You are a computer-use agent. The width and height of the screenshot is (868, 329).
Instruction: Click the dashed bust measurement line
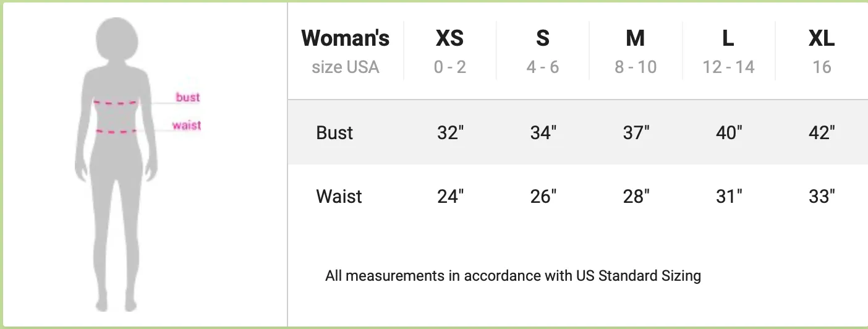pyautogui.click(x=117, y=103)
